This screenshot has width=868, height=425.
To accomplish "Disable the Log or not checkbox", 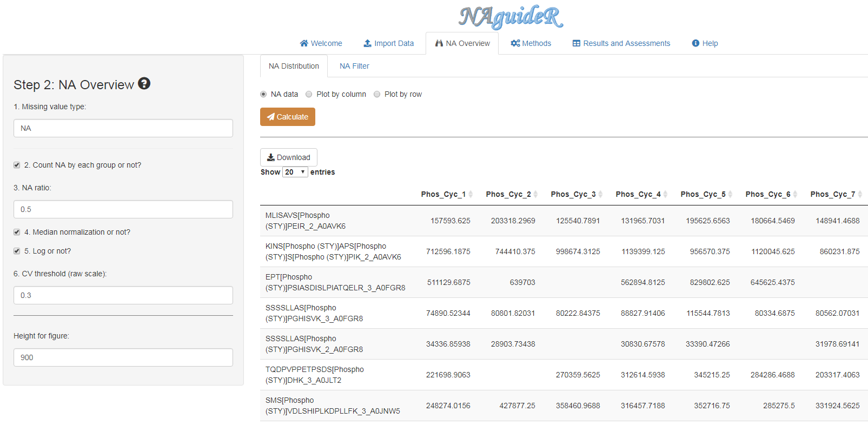I will tap(17, 251).
